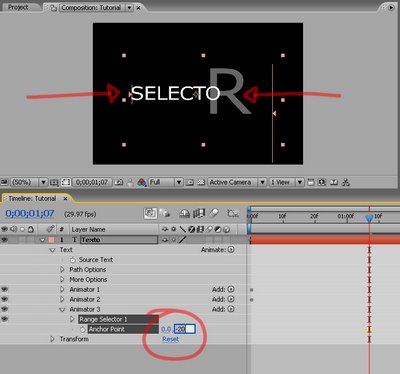Click the Draft 3D button

tap(165, 213)
